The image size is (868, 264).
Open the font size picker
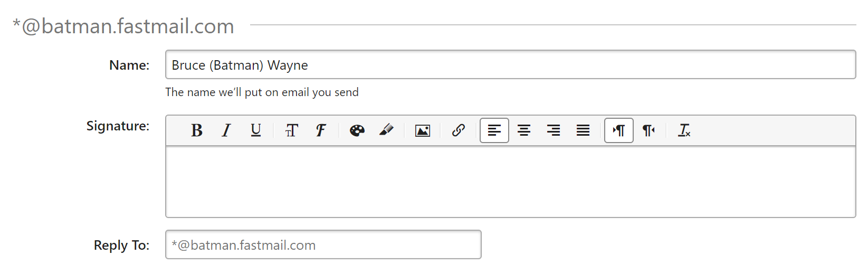click(291, 130)
